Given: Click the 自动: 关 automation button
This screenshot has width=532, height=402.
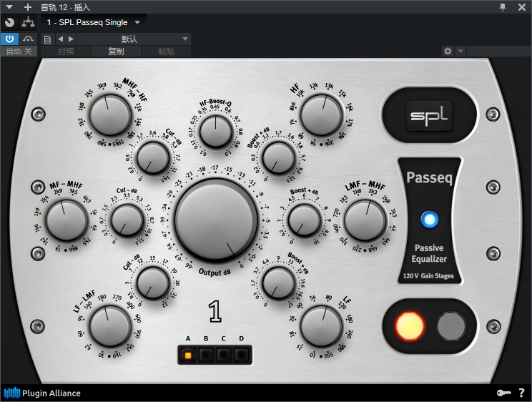Looking at the screenshot, I should [x=19, y=52].
